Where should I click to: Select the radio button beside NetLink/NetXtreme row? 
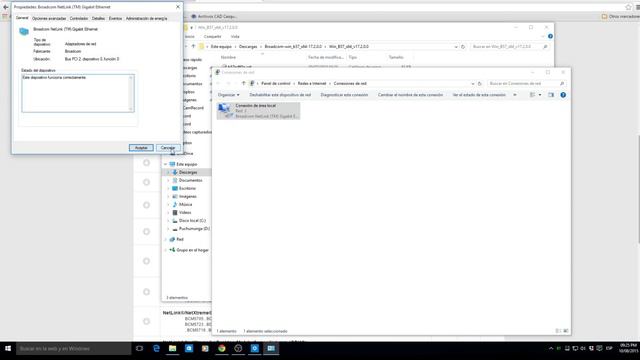point(146,321)
